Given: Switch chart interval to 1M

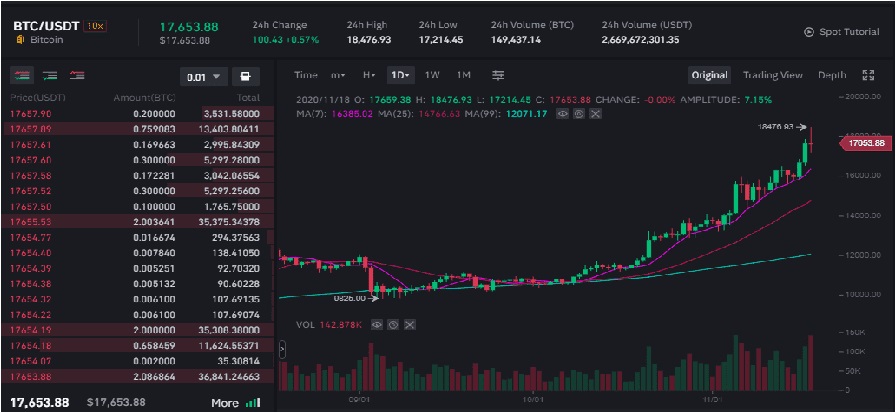Looking at the screenshot, I should click(463, 75).
